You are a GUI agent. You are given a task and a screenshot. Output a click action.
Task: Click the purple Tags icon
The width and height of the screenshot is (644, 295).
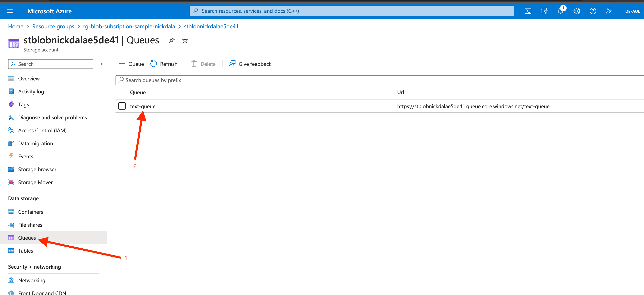[11, 105]
